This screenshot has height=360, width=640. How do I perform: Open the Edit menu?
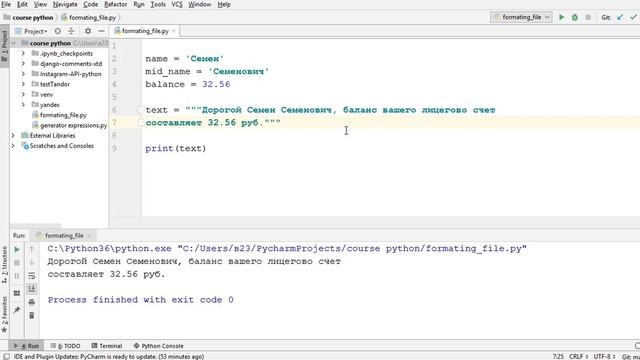click(x=22, y=4)
